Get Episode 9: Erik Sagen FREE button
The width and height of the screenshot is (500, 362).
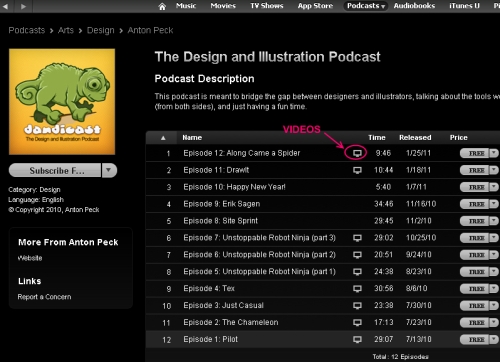[474, 204]
